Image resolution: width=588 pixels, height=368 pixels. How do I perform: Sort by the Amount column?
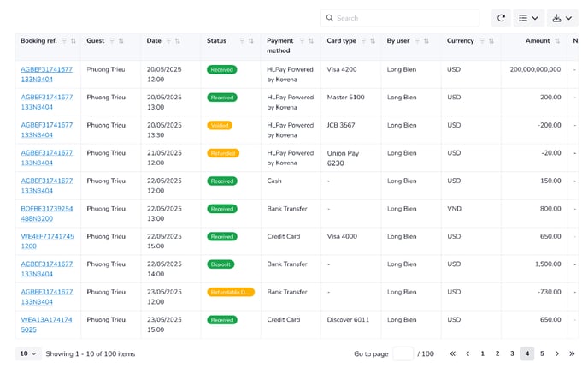click(557, 40)
